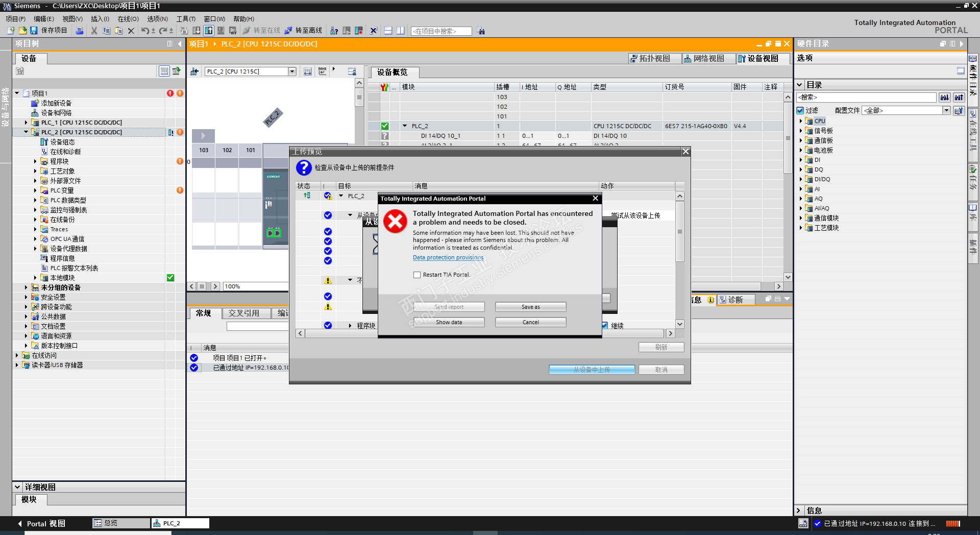
Task: Select 设备组态 in the project tree
Action: [x=62, y=142]
